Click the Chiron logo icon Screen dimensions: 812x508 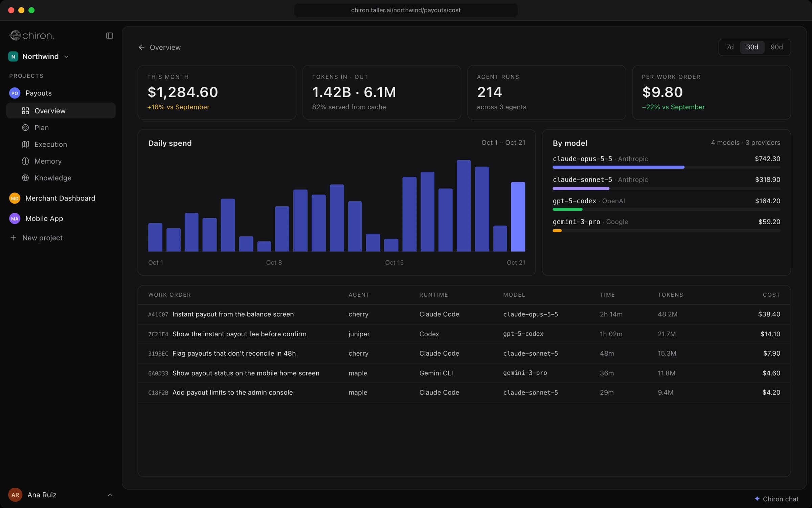click(x=15, y=35)
